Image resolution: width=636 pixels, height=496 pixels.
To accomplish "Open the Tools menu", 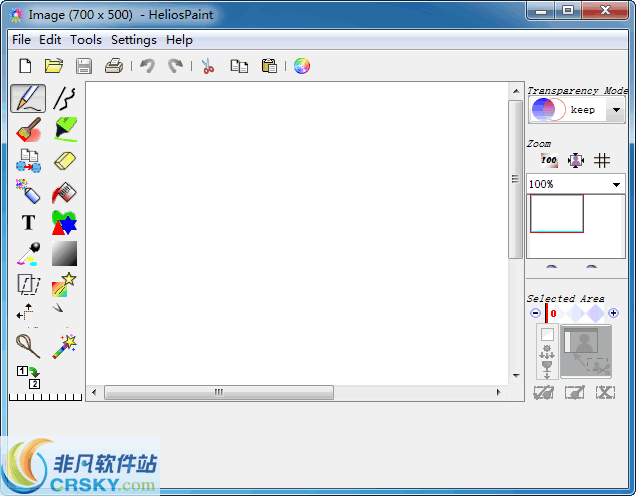I will 86,40.
